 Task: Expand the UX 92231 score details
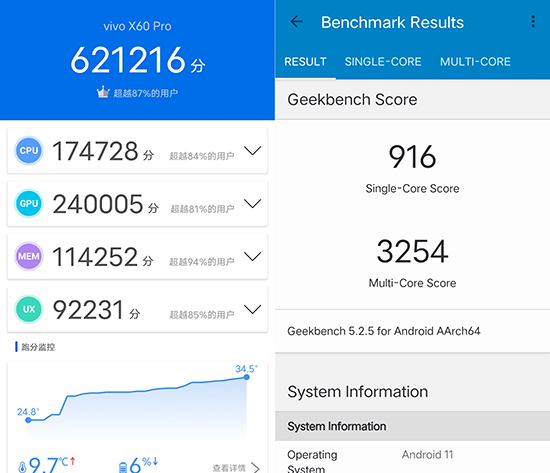pyautogui.click(x=253, y=309)
